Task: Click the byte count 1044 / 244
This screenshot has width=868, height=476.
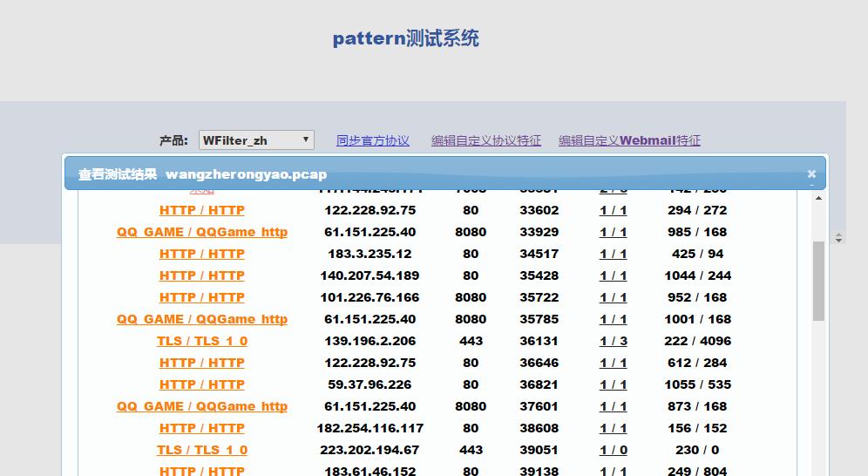Action: 697,275
